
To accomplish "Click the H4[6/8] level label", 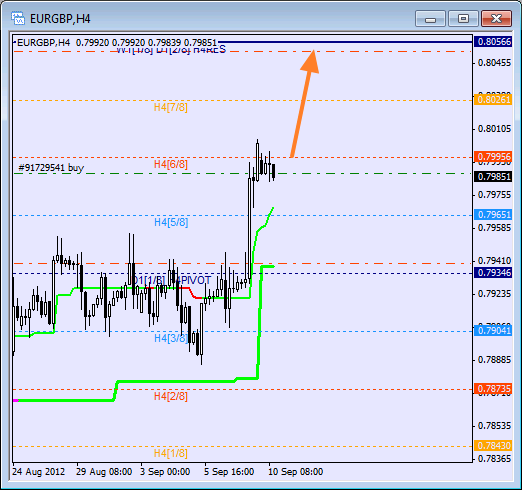I will tap(171, 164).
